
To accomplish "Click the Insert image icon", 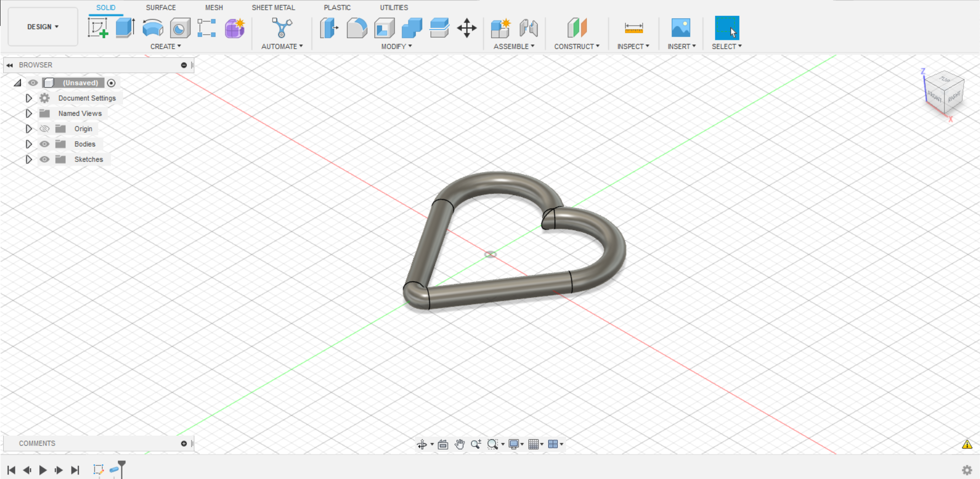I will (x=681, y=28).
